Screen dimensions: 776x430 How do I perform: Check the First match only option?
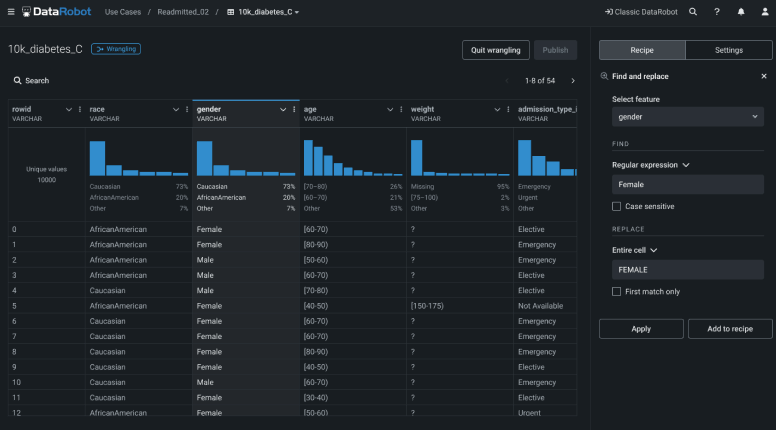tap(617, 291)
